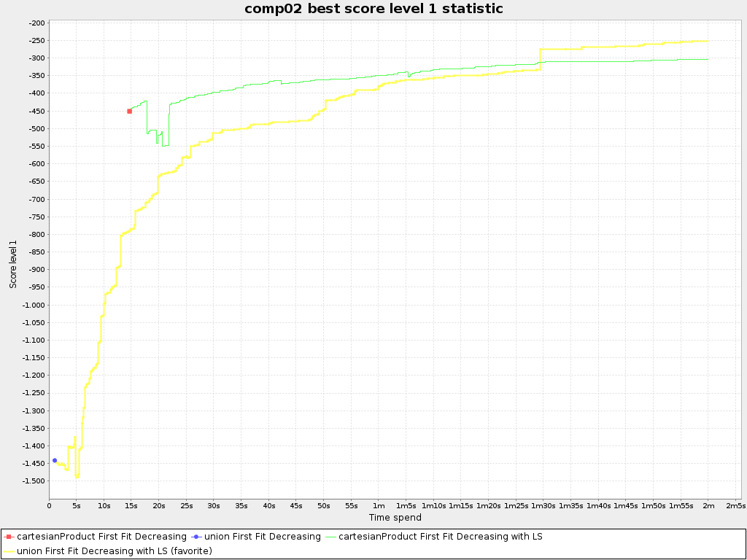The height and width of the screenshot is (560, 747).
Task: Click the '-1.000' y-axis tick label
Action: [34, 305]
